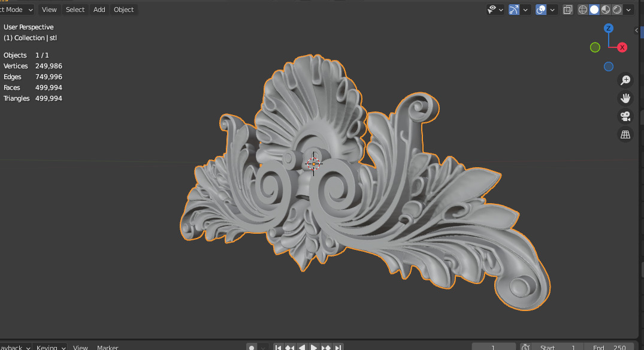Click the Move view hand icon
The image size is (644, 350).
point(625,98)
